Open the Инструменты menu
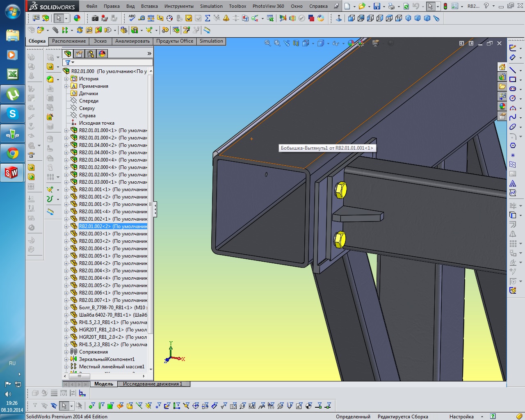 tap(179, 6)
